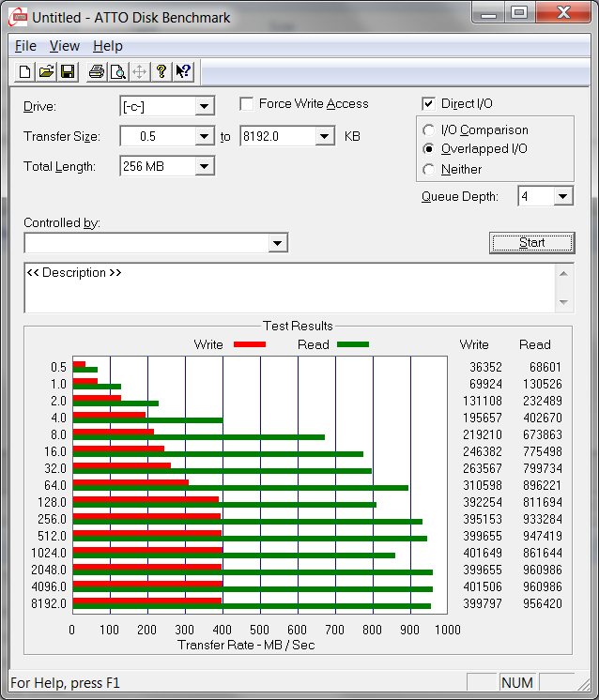Click the Description scrollbar down arrow

coord(563,302)
